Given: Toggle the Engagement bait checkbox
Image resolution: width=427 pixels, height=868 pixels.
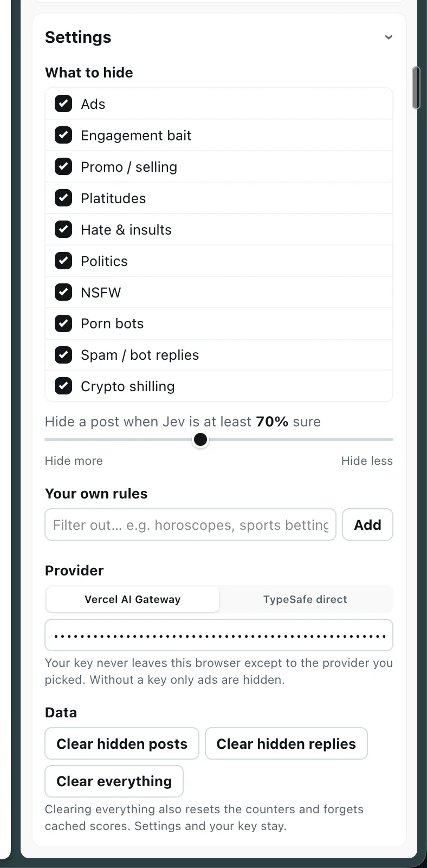Looking at the screenshot, I should pyautogui.click(x=63, y=135).
